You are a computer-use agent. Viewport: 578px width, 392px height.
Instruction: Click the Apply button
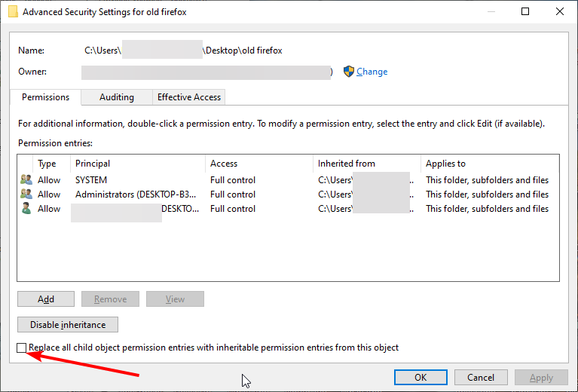[x=541, y=377]
